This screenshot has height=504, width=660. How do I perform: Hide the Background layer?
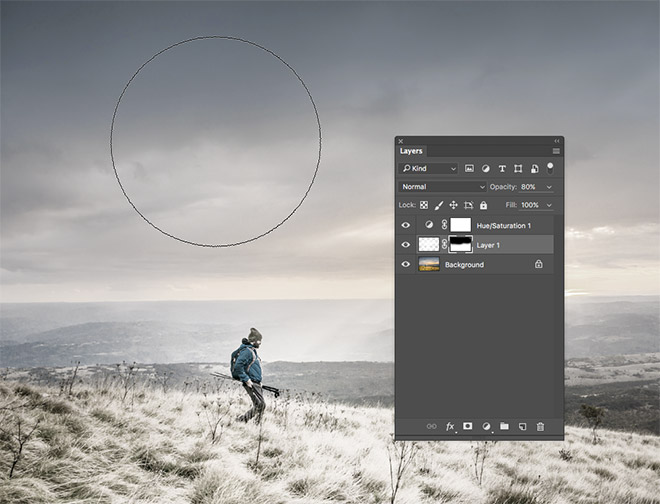[406, 265]
